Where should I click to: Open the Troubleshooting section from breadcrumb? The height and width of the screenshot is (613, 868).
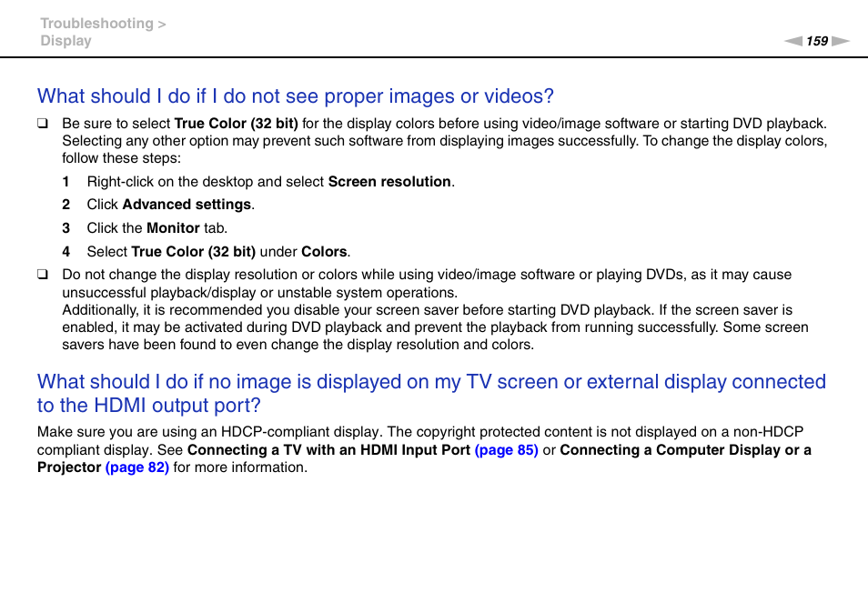95,23
